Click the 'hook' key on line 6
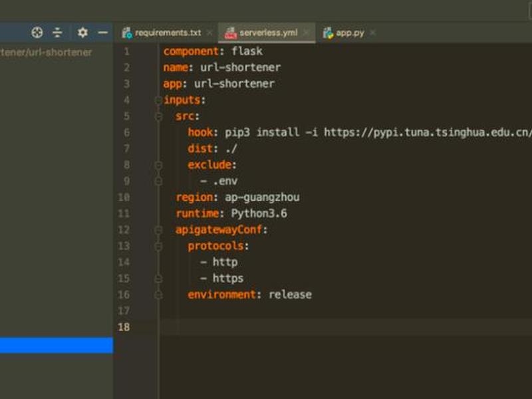This screenshot has height=399, width=532. [x=200, y=132]
